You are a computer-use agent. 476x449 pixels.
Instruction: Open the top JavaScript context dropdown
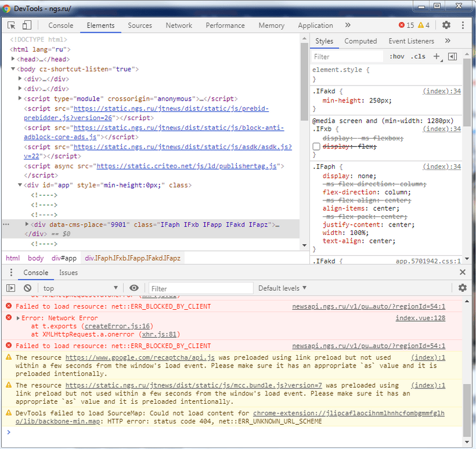tap(80, 288)
